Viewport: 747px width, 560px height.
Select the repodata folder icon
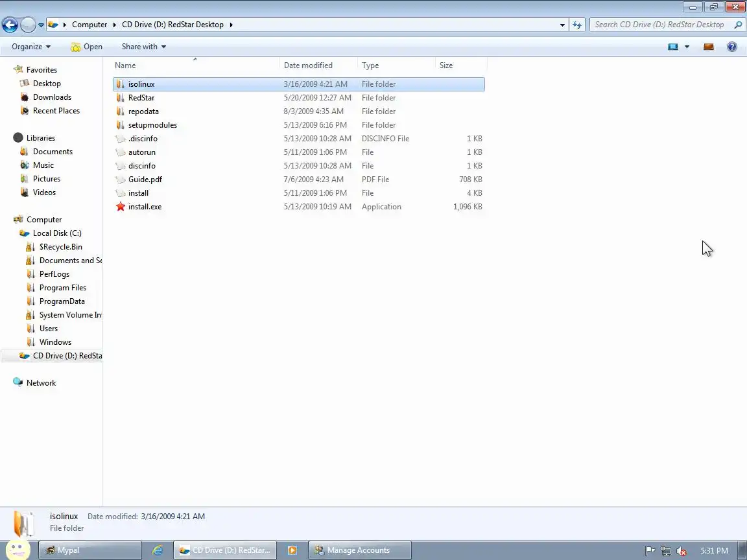point(120,111)
